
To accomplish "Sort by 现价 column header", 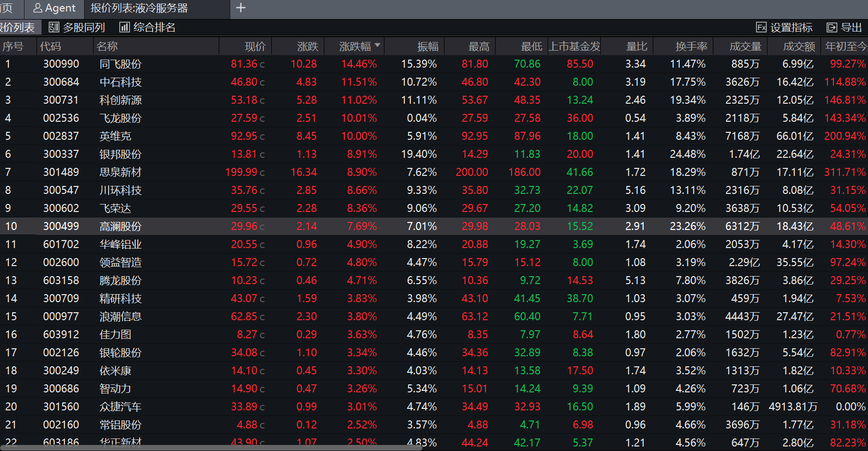I will tap(255, 47).
